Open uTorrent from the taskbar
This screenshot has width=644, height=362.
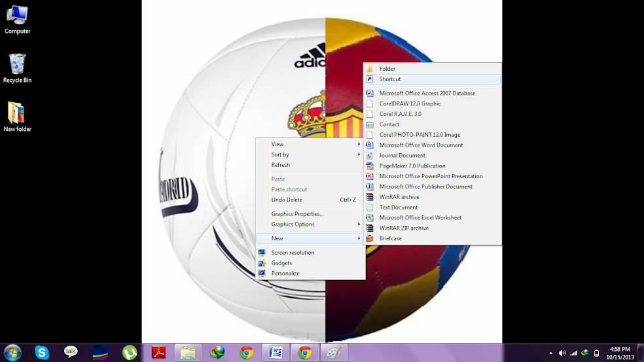(x=130, y=353)
